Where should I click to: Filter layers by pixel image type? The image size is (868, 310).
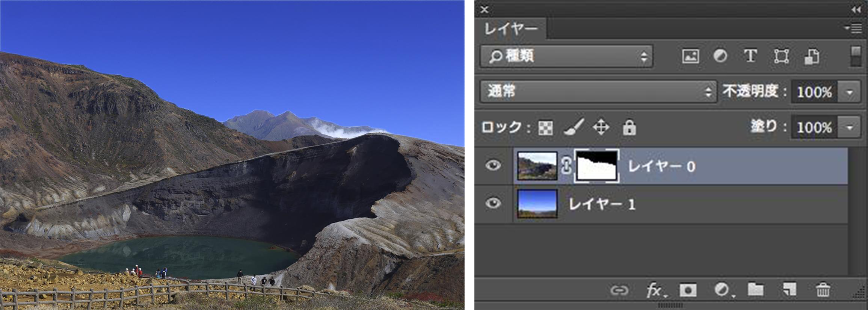tap(690, 56)
